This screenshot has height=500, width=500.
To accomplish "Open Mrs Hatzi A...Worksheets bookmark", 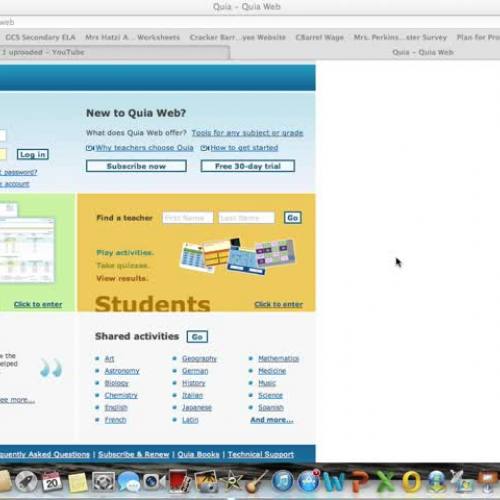I will tap(132, 37).
